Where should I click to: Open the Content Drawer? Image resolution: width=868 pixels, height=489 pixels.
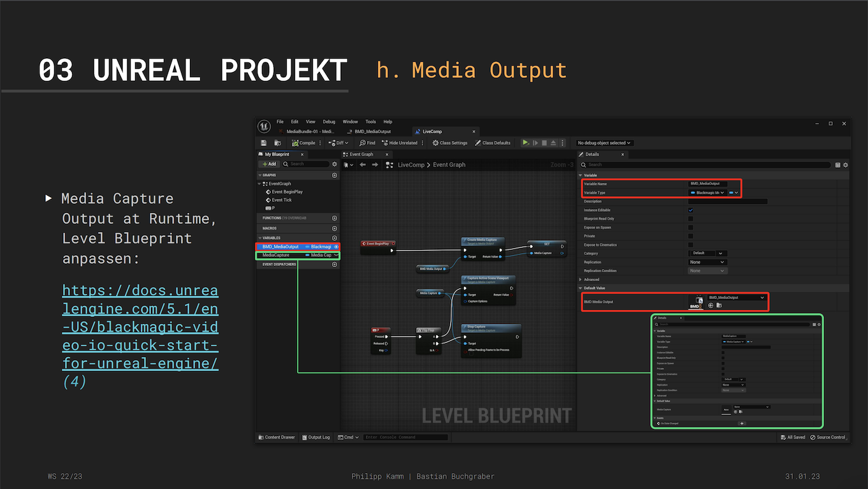[x=277, y=437]
